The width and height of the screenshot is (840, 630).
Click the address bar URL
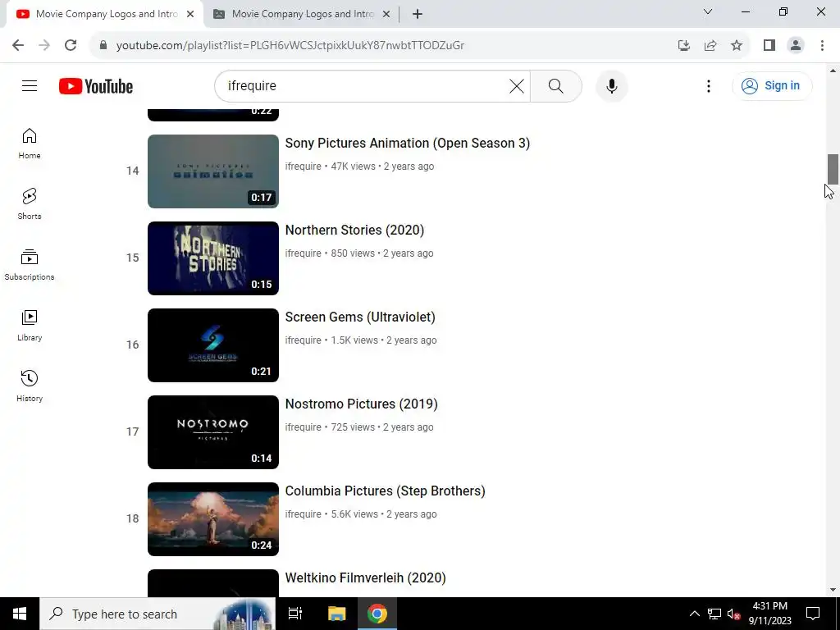290,45
